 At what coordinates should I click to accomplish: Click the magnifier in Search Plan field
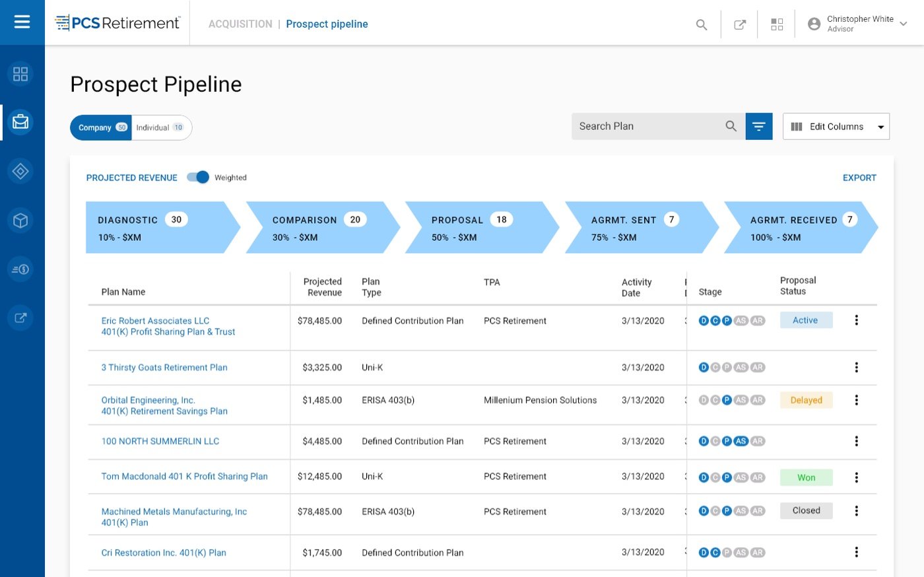[x=731, y=126]
